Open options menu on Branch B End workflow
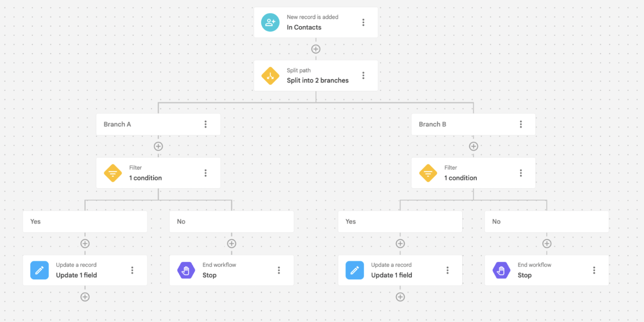 [594, 270]
